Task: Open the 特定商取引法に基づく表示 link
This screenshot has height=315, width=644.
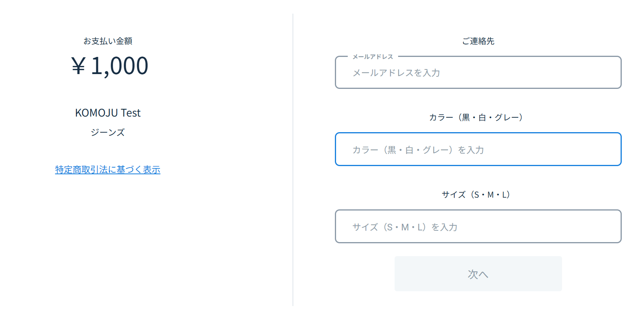Action: [108, 170]
